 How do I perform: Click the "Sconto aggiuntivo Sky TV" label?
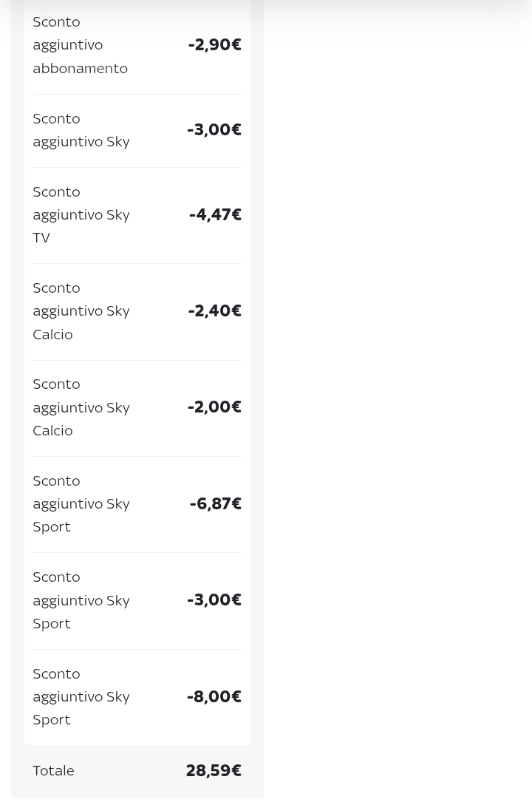tap(81, 214)
